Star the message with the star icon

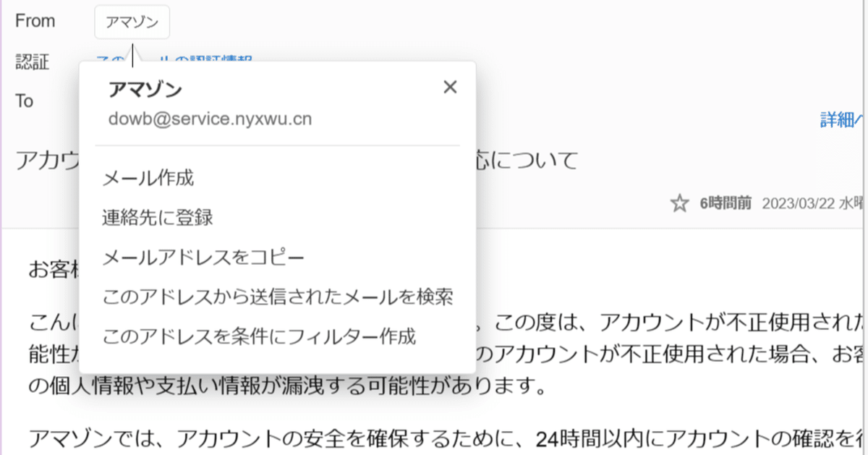[x=679, y=204]
